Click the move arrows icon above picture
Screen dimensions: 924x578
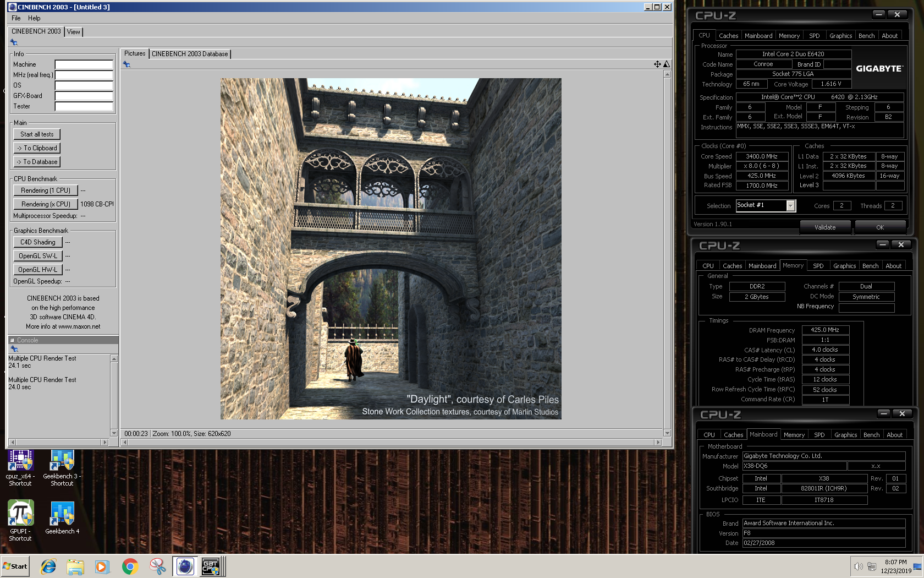657,64
